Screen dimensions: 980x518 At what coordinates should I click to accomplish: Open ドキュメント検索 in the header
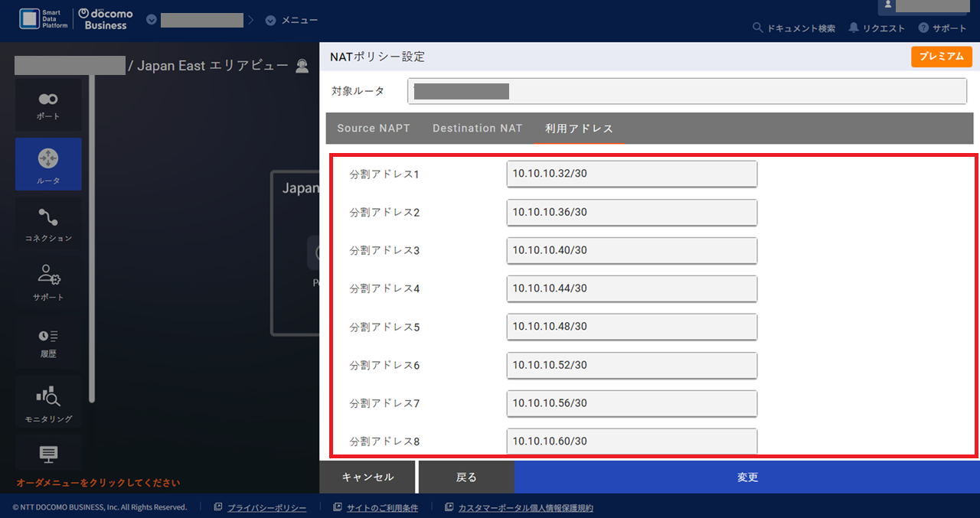pos(794,28)
